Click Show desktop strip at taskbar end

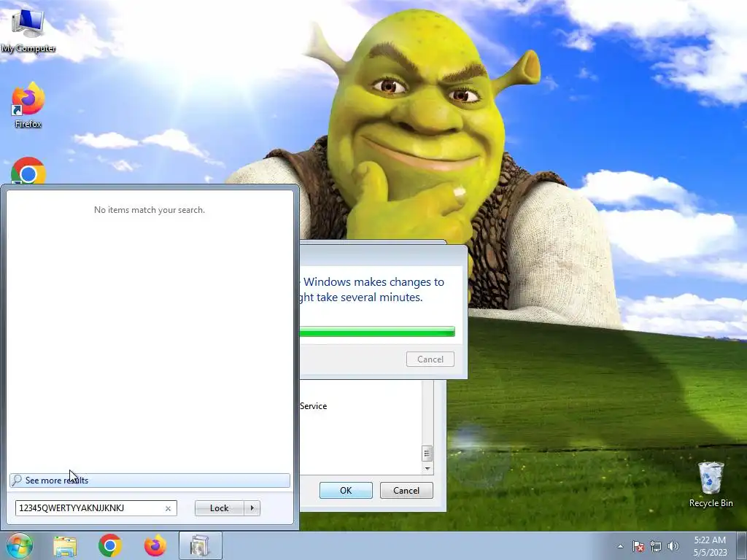(742, 545)
